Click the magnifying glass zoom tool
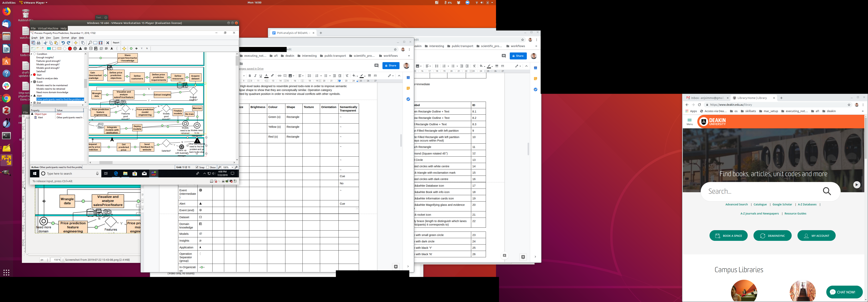 tap(90, 43)
